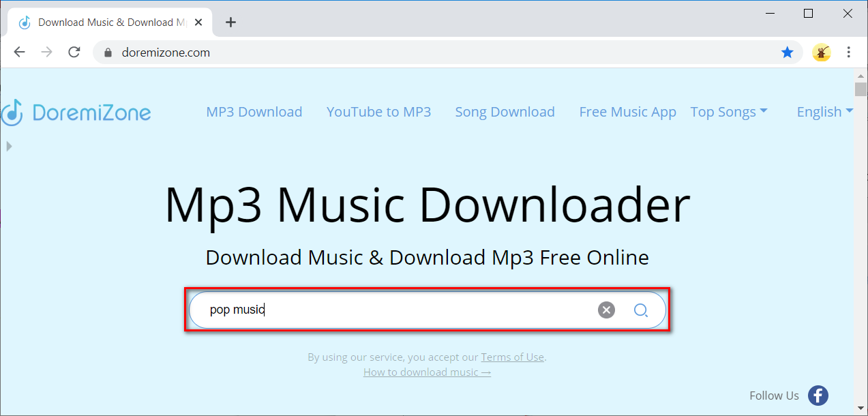Open the Facebook Follow Us icon
This screenshot has width=868, height=416.
coord(818,396)
